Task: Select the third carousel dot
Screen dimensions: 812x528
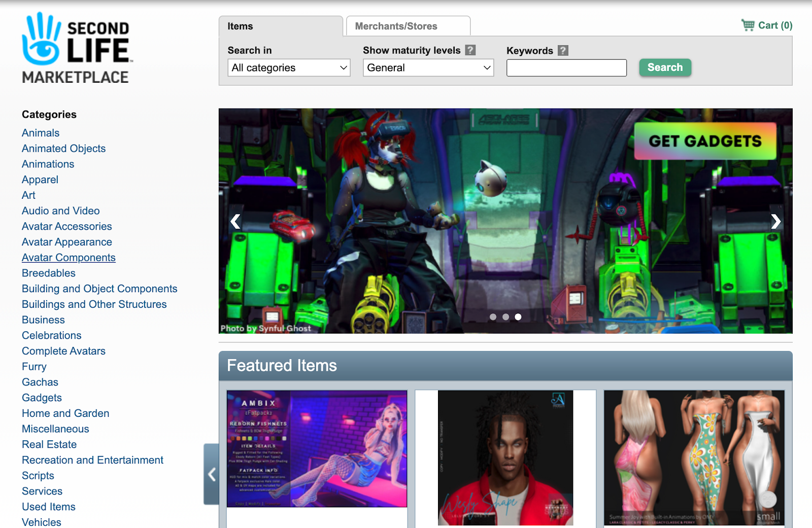Action: (518, 317)
